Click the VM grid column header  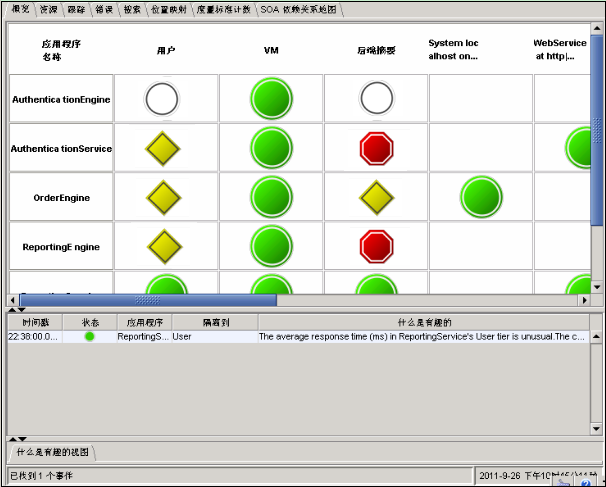tap(271, 50)
